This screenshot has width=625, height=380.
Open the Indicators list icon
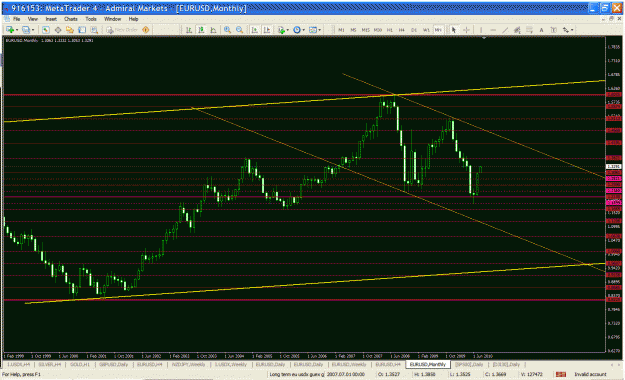281,30
